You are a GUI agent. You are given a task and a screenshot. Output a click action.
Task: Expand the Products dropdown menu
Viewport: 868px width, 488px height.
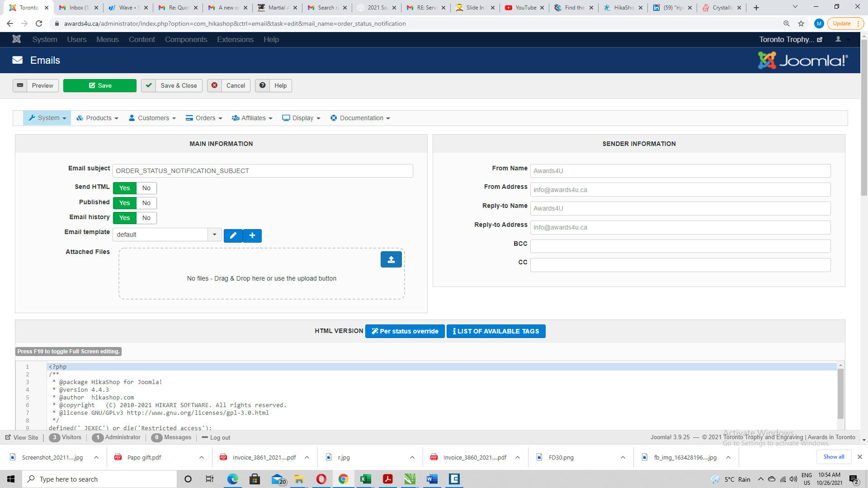[x=98, y=118]
